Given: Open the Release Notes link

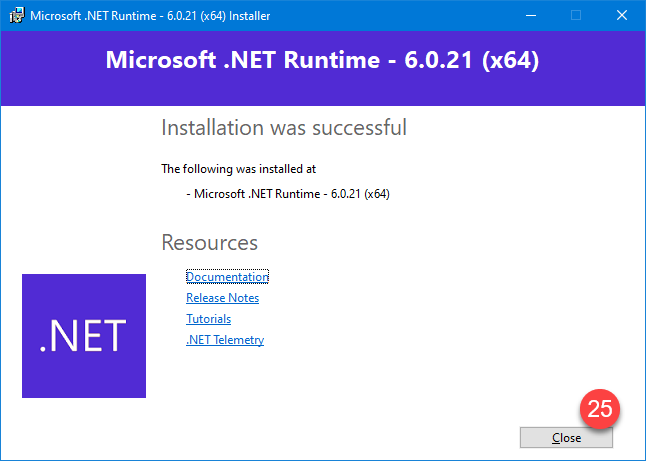Looking at the screenshot, I should [222, 298].
